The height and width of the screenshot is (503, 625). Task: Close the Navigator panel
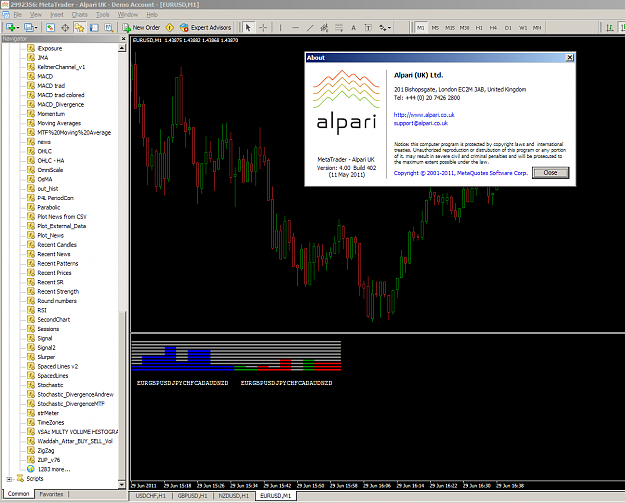coord(123,39)
